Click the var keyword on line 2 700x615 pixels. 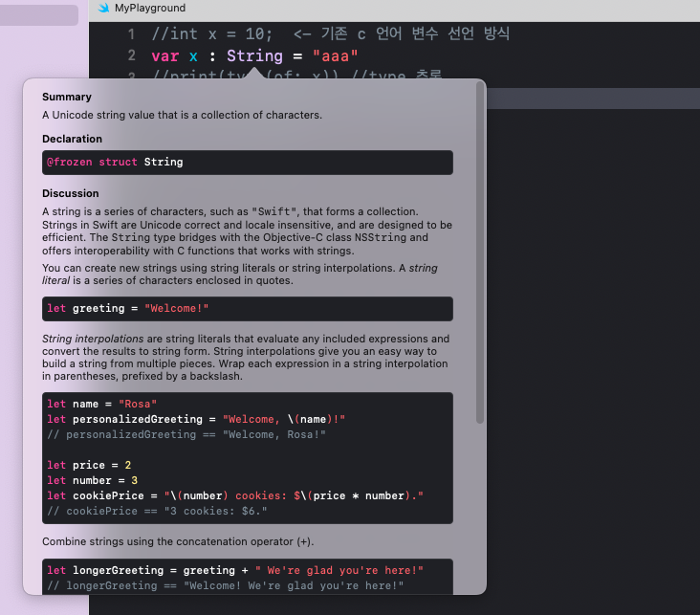(164, 56)
